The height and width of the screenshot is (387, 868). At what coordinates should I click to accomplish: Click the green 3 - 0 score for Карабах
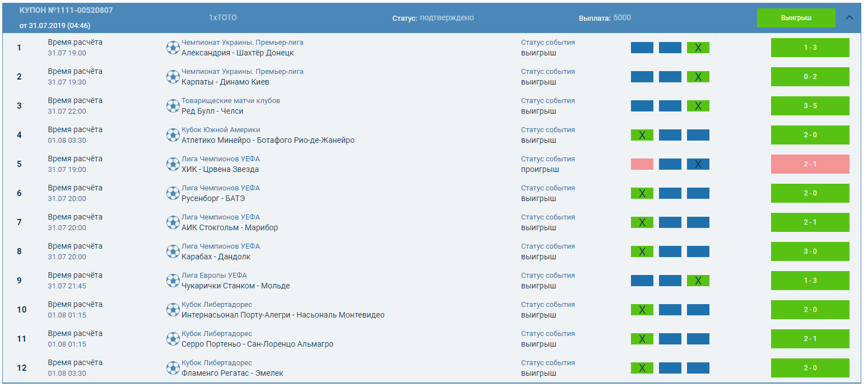(810, 251)
